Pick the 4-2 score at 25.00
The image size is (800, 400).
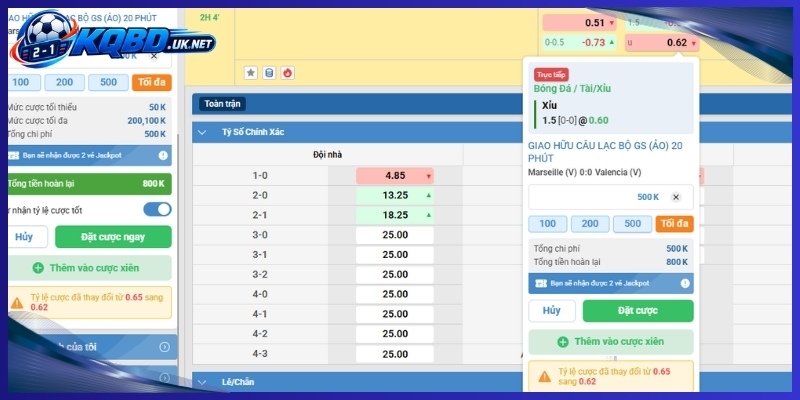(x=395, y=334)
